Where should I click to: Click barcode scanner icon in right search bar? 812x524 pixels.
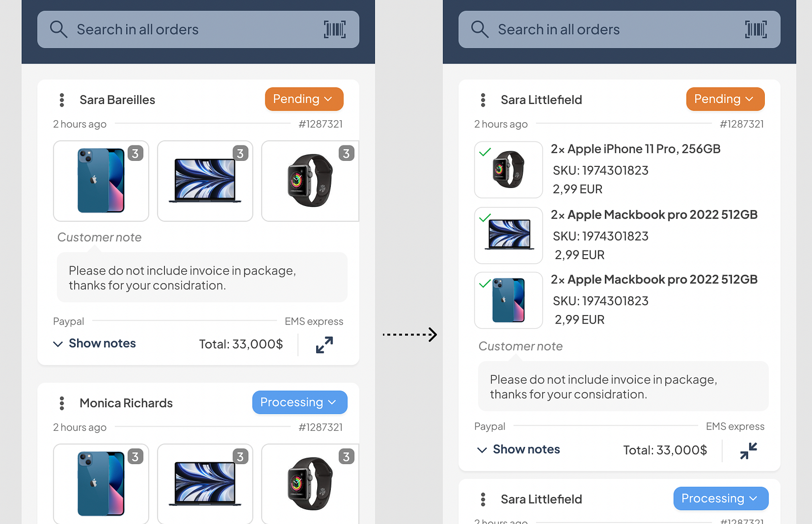click(x=756, y=29)
